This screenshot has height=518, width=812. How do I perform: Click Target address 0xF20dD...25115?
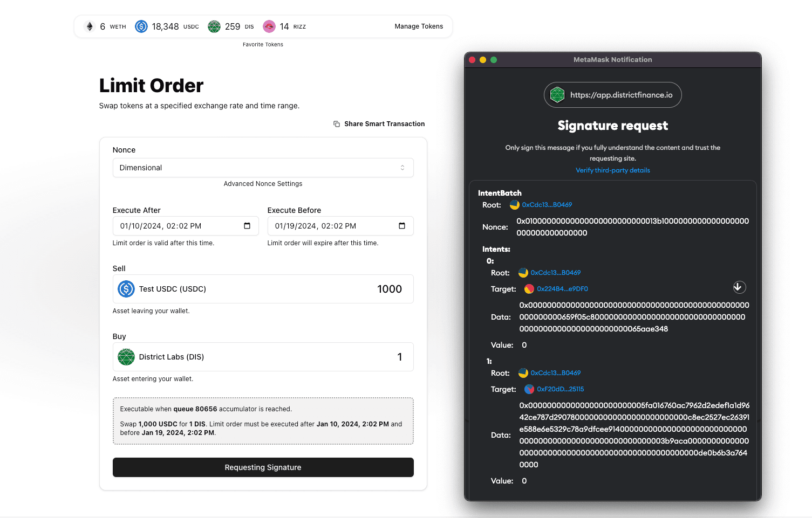[561, 389]
